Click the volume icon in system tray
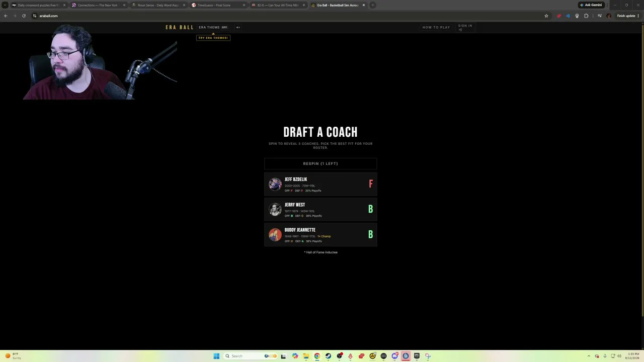This screenshot has width=644, height=362. pos(619,356)
